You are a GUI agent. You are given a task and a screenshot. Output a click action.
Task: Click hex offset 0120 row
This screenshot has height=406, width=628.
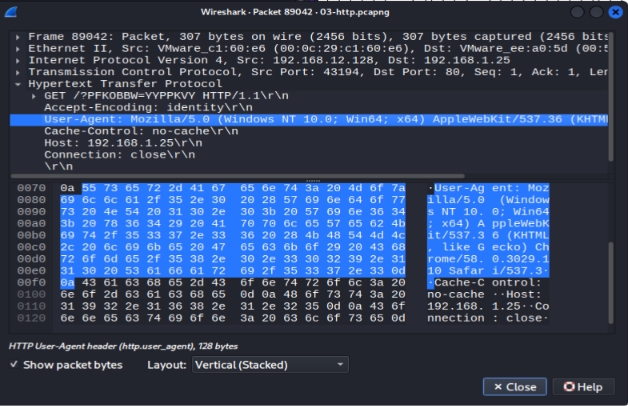click(x=31, y=318)
